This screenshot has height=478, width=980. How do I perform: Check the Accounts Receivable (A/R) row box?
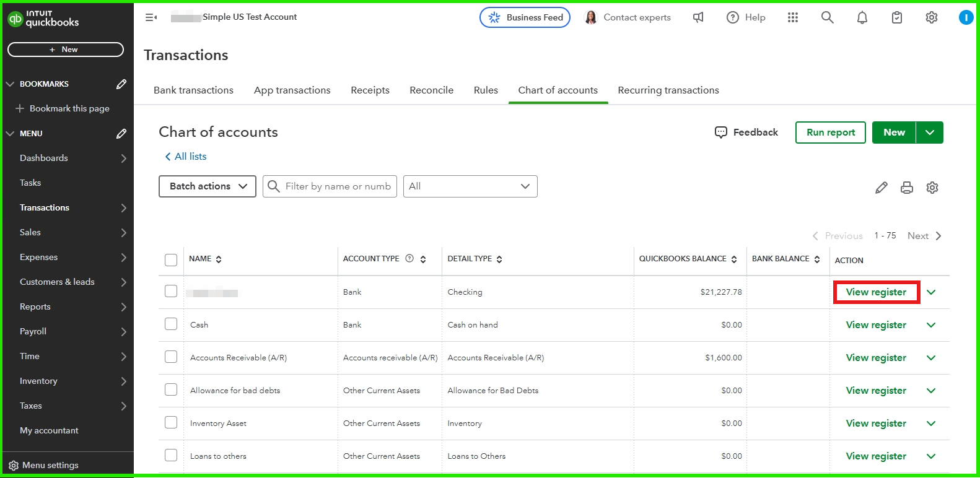[x=171, y=357]
